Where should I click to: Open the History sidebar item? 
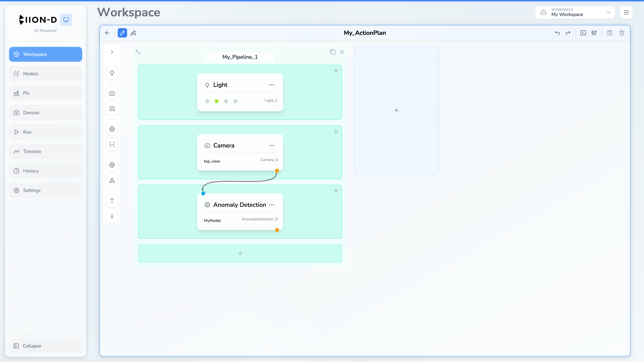click(x=46, y=171)
